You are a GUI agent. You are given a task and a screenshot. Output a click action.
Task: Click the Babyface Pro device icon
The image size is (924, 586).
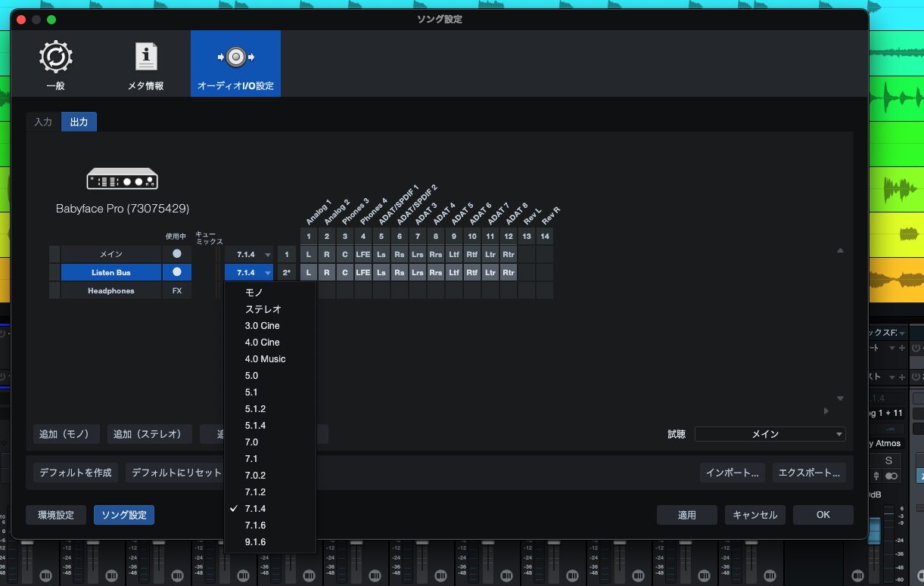[x=122, y=179]
